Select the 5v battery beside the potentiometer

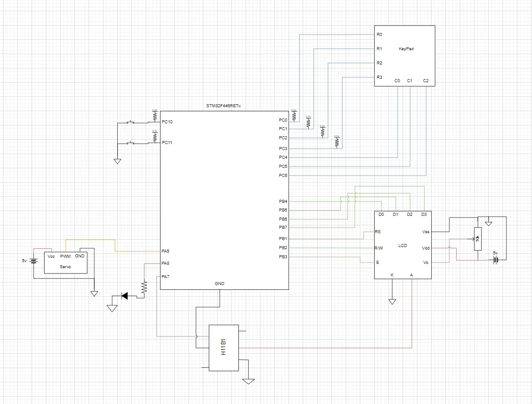click(496, 260)
